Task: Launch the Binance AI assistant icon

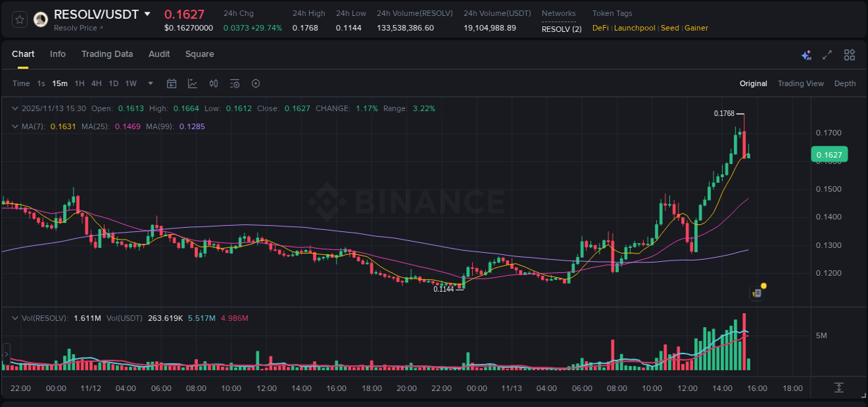Action: click(806, 54)
